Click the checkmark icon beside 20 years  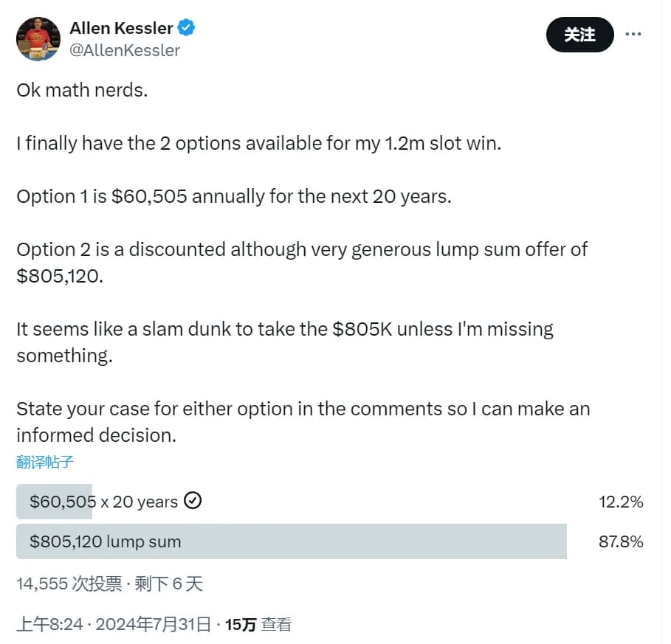point(193,502)
